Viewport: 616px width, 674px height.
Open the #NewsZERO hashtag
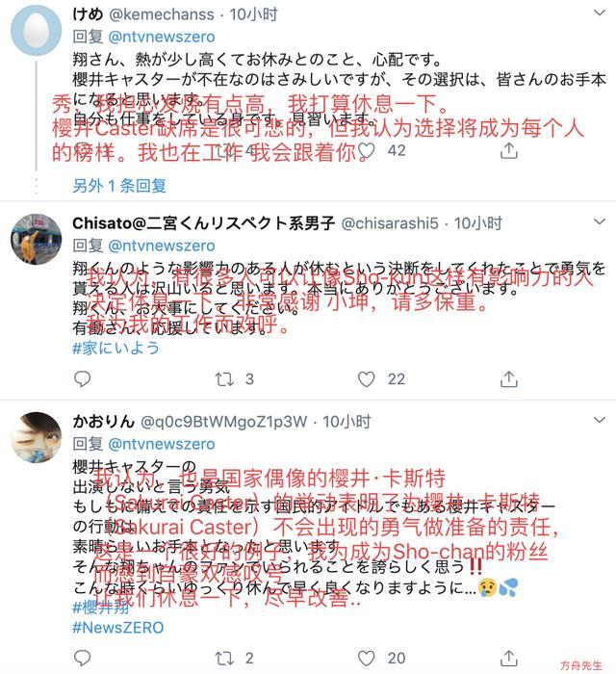118,627
